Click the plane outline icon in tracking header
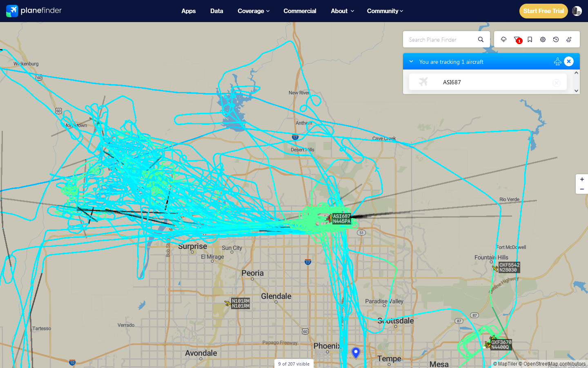The image size is (588, 368). [557, 61]
